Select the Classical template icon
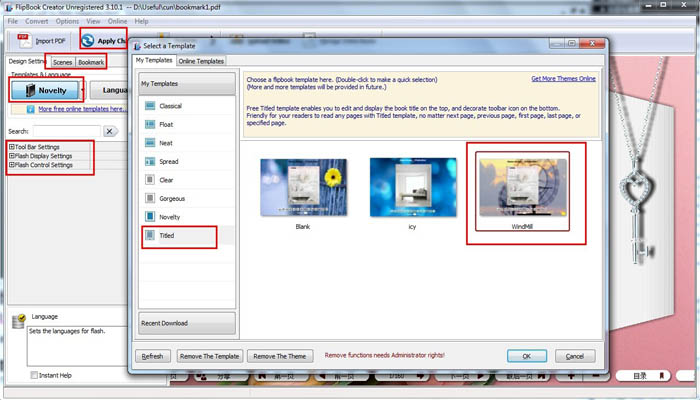The image size is (700, 400). [150, 106]
